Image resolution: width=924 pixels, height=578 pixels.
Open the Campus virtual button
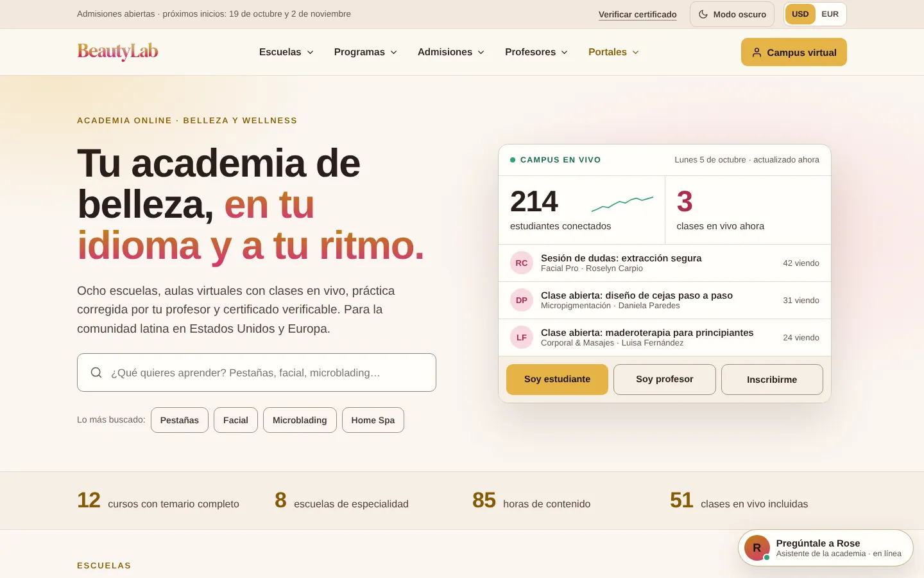(x=794, y=52)
